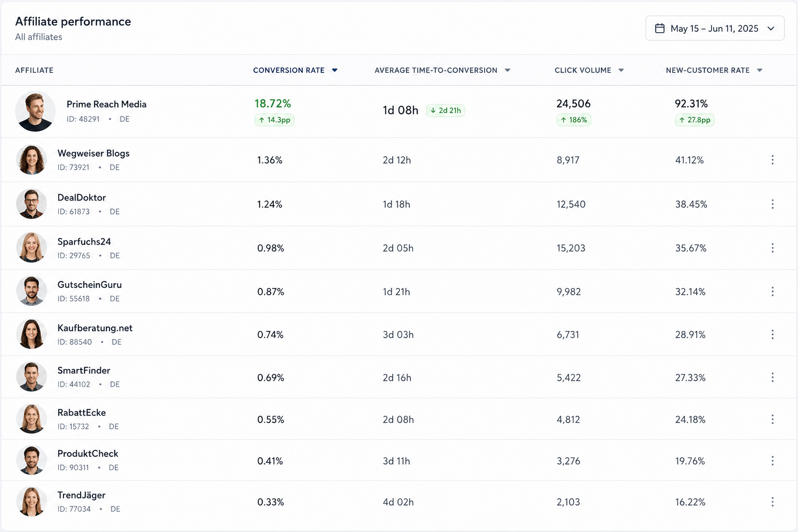Open more options for RabattEcke
The width and height of the screenshot is (798, 532).
pos(773,419)
